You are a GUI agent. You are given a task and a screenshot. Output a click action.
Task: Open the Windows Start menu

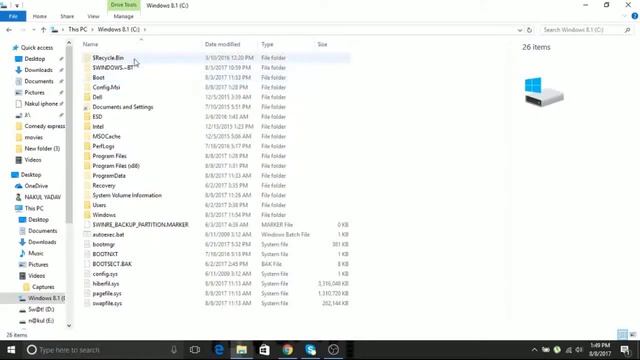(x=11, y=350)
